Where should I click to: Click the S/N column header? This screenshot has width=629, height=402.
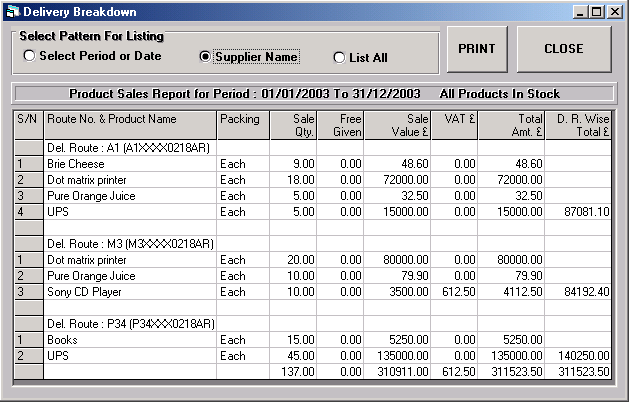[28, 125]
